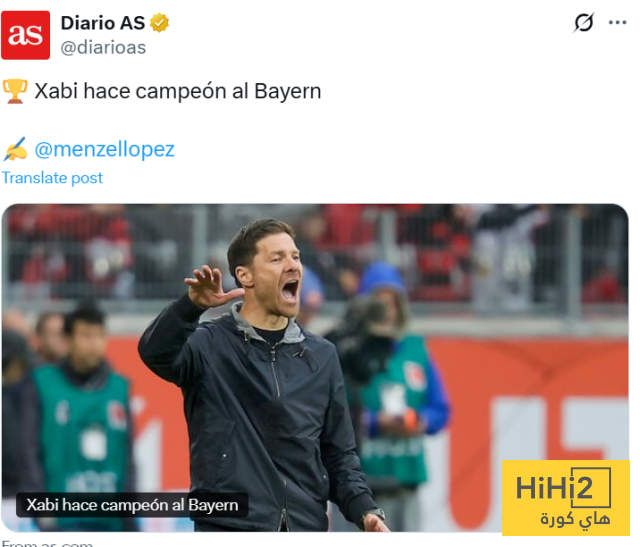Viewport: 640px width, 547px height.
Task: Click the Diario AS display name
Action: [x=103, y=23]
